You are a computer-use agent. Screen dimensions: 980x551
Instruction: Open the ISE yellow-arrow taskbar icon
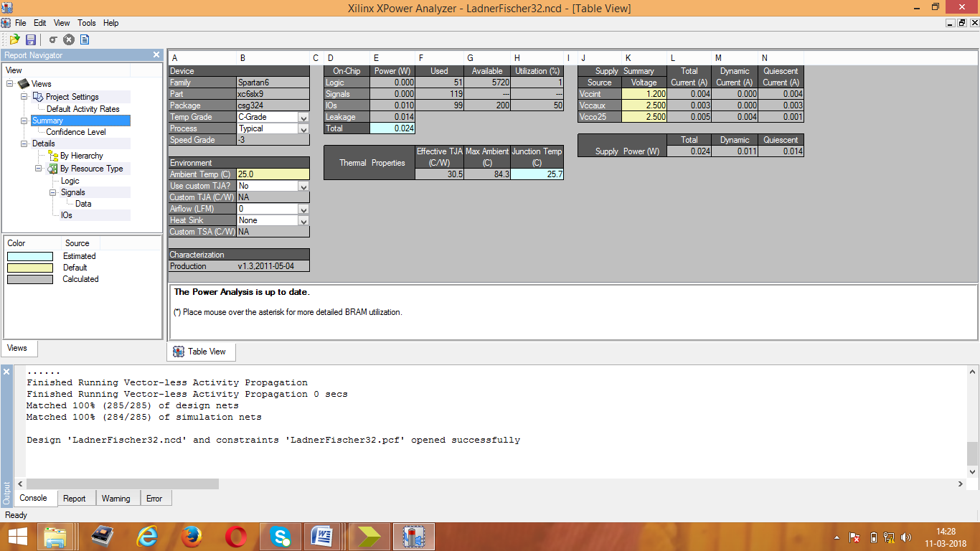click(369, 537)
